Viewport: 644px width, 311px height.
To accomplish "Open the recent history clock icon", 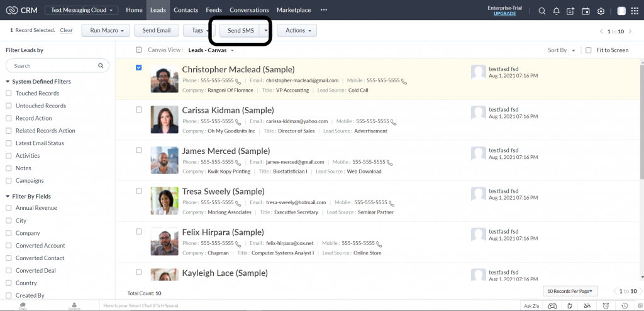I will (625, 306).
